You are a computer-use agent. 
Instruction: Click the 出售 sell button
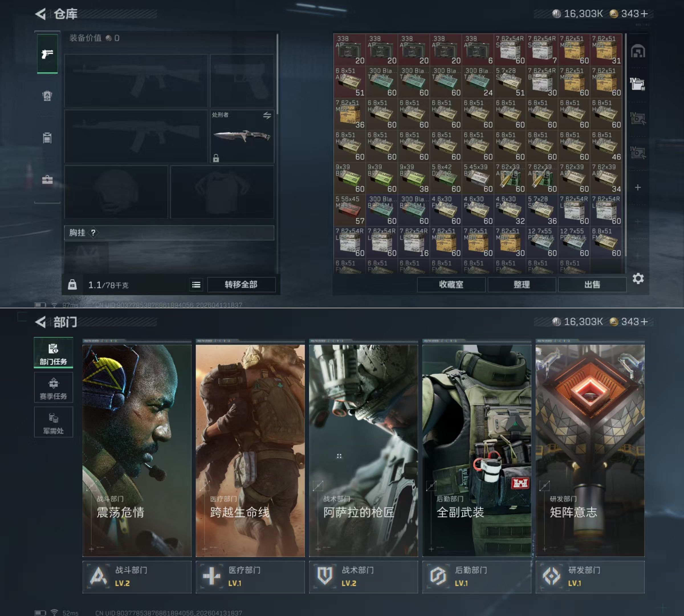[x=592, y=285]
